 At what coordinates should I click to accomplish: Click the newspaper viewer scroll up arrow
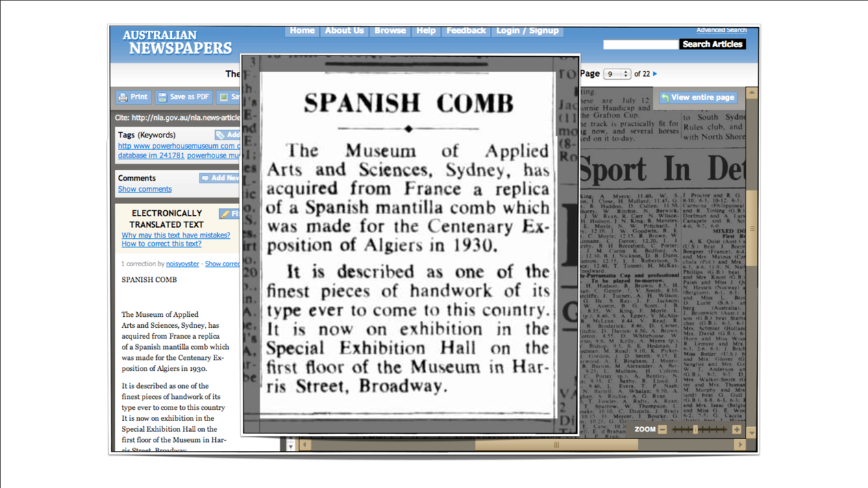tap(752, 92)
